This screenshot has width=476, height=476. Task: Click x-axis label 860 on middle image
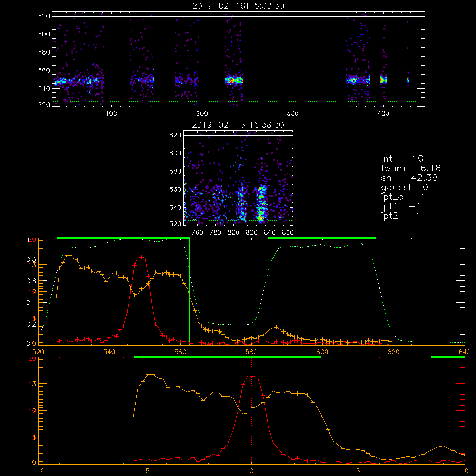(288, 233)
